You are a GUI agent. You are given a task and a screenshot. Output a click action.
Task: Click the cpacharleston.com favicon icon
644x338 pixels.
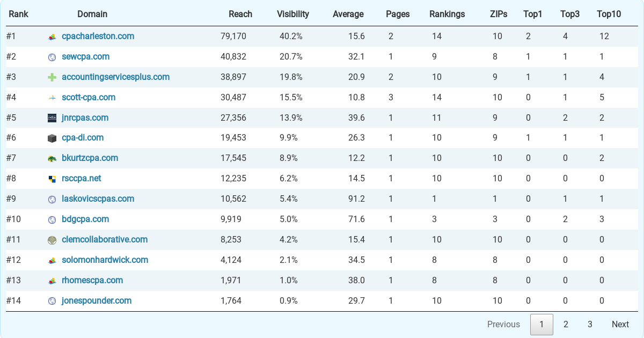click(52, 36)
